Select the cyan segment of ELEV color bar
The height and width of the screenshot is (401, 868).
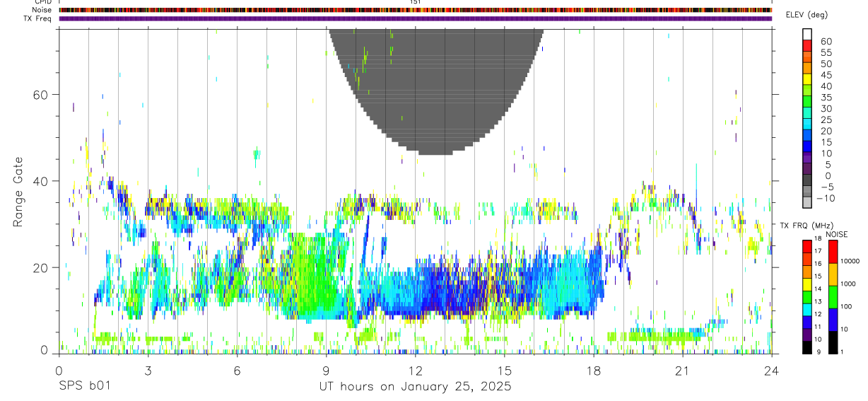tap(808, 124)
